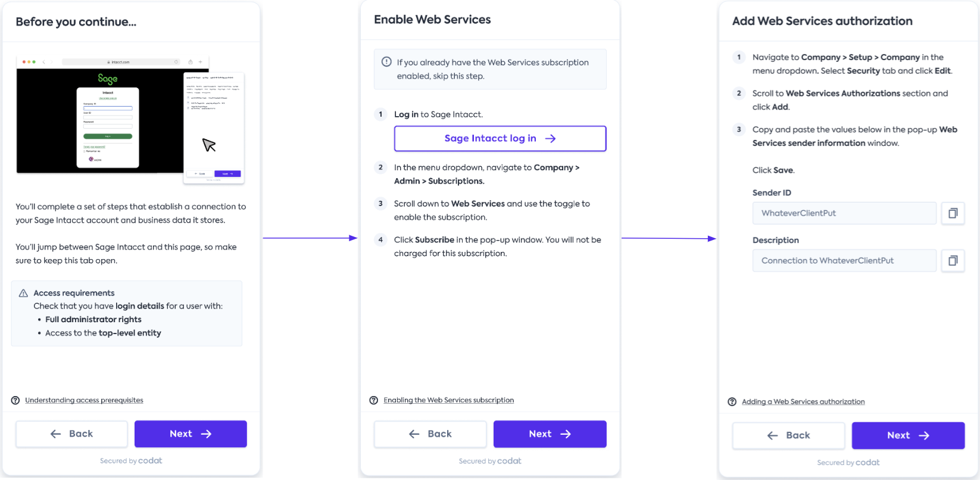980x480 pixels.
Task: Open Sage Intacct log in button
Action: click(x=500, y=138)
